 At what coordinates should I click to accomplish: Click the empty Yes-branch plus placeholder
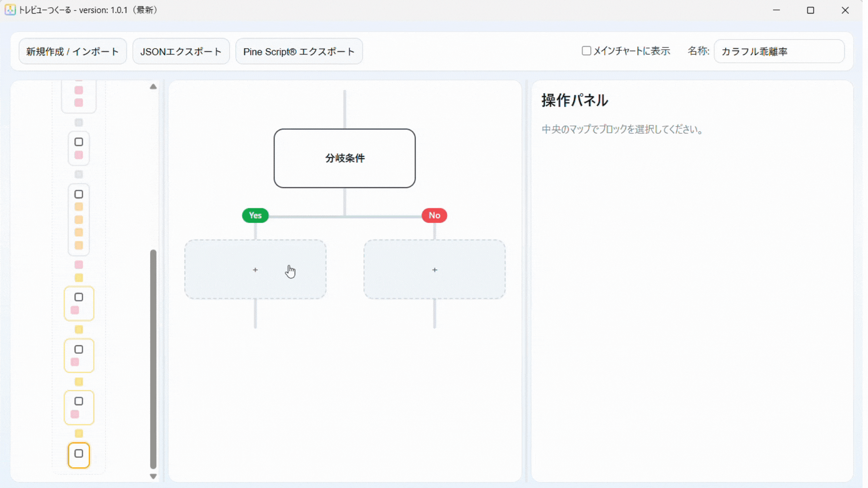[x=255, y=270]
